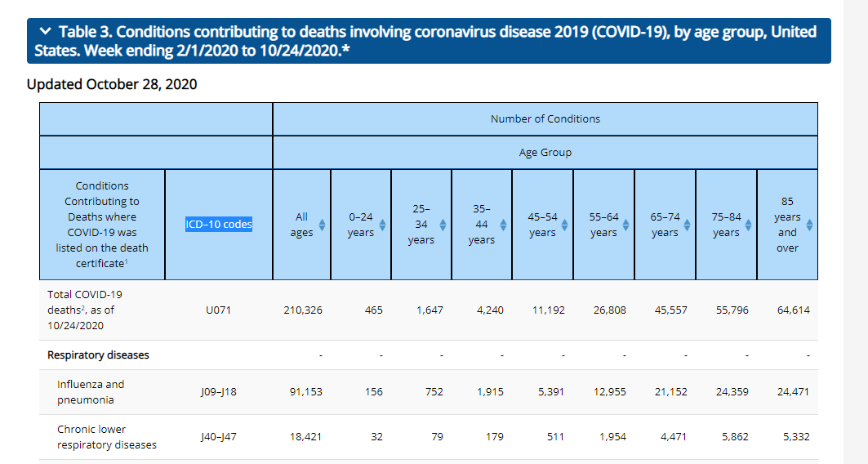Click the 1,915 influenza value
Screen dimensions: 868x464
click(491, 392)
